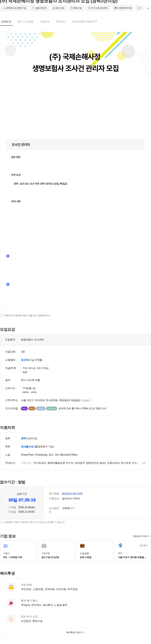
Task: Click the 위치 map pin icon
Action: [x=120, y=546]
